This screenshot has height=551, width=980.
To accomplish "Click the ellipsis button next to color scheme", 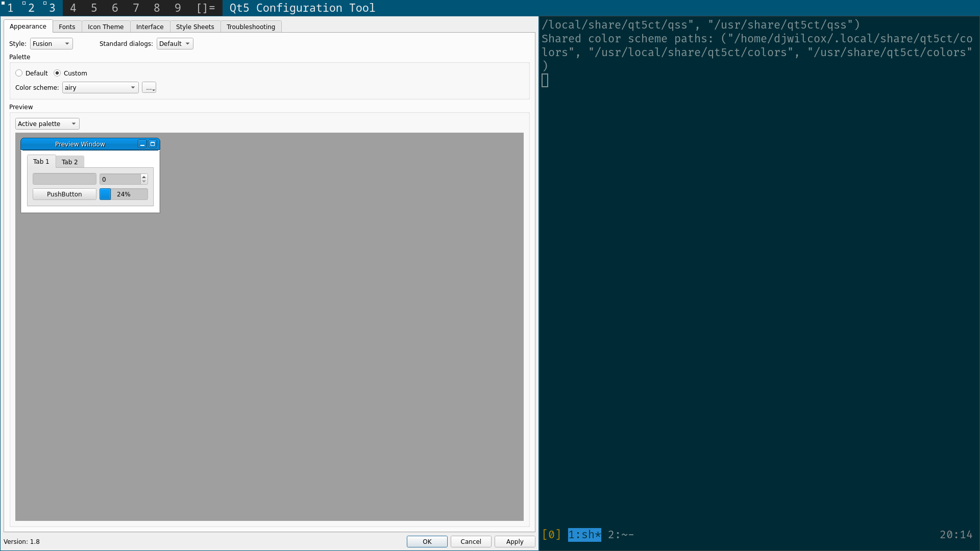I will click(x=149, y=87).
